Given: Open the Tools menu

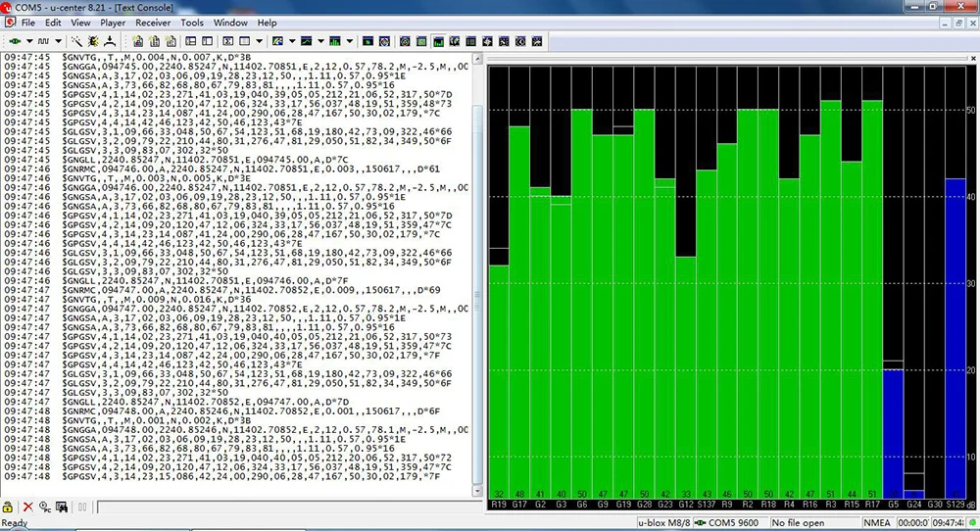Looking at the screenshot, I should point(192,23).
